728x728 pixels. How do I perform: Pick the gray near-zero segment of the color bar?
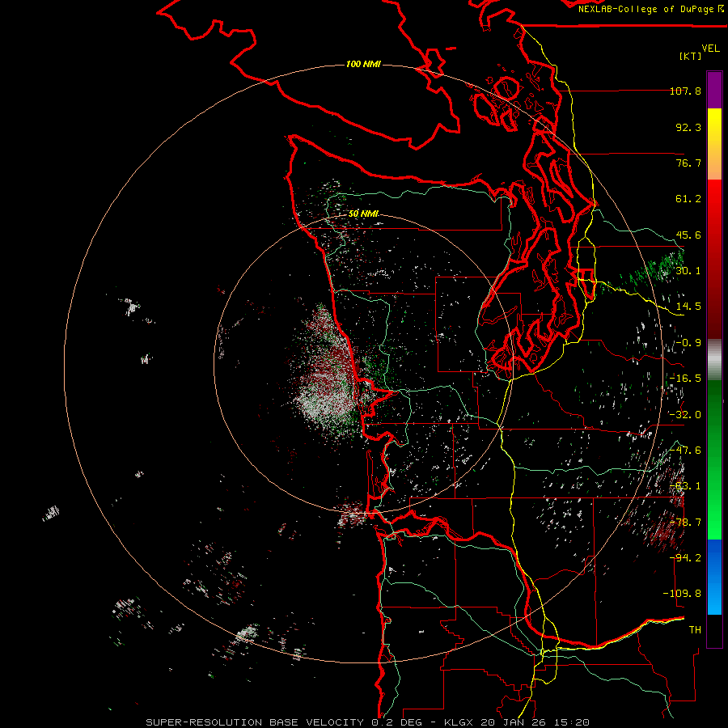coord(714,359)
